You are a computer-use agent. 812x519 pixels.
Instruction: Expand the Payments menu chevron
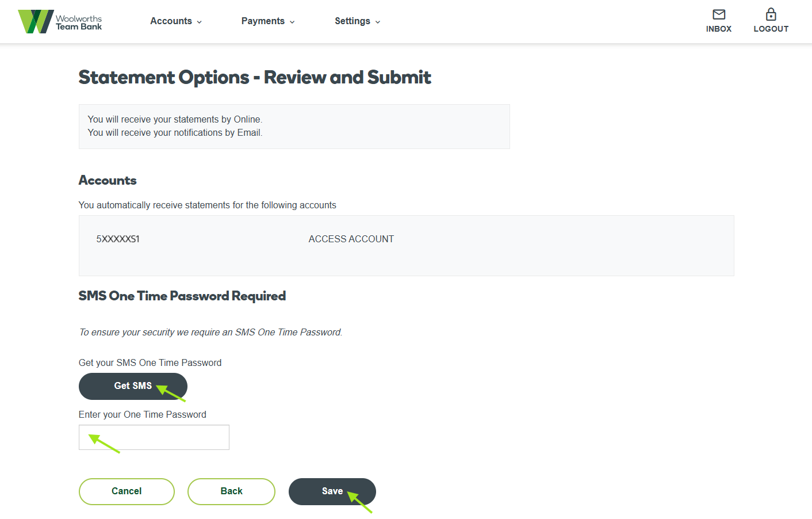point(292,22)
